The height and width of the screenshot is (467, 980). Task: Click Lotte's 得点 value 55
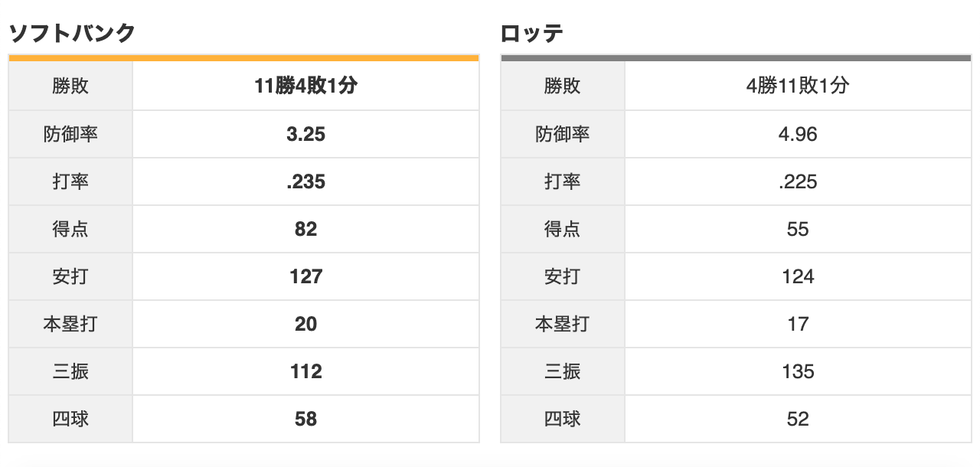[x=798, y=229]
